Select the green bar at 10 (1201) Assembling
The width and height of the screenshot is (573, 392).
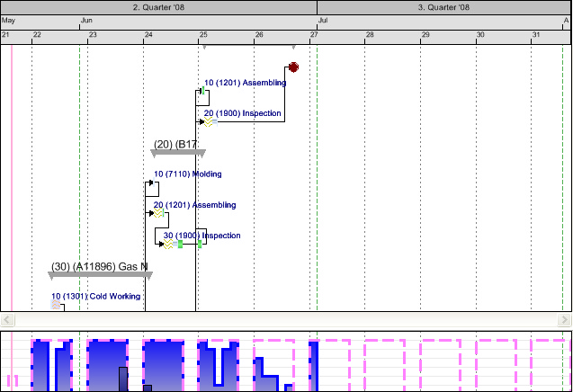click(203, 91)
